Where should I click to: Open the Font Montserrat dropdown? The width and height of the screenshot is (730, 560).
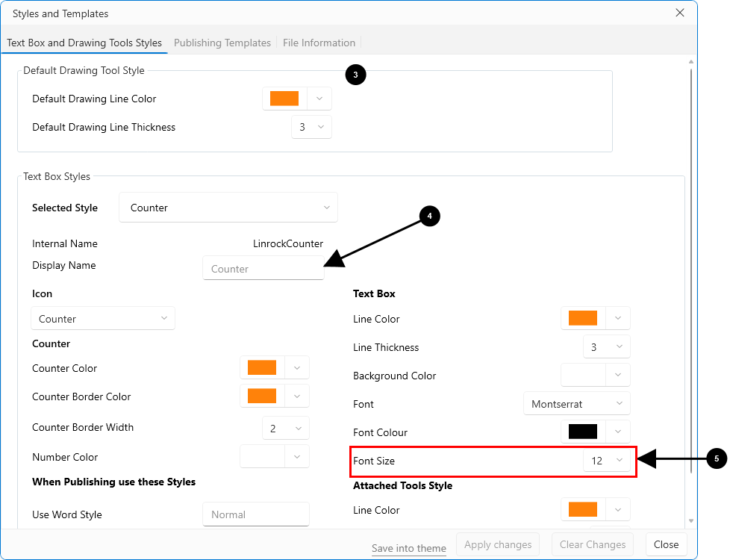(576, 404)
